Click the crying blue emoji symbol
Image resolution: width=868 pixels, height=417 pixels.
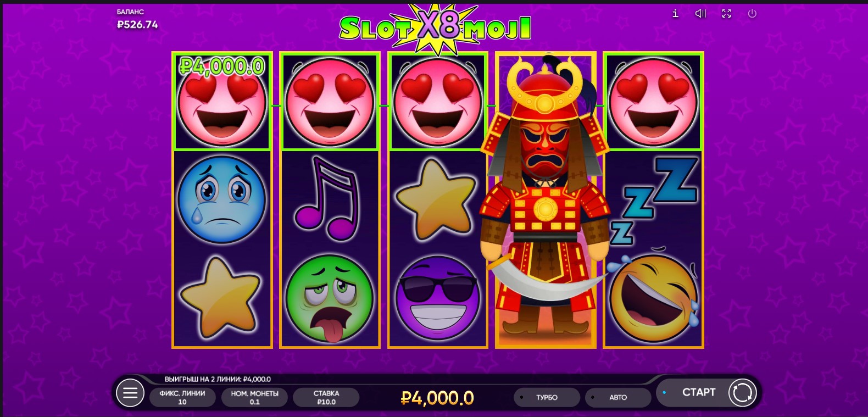(x=221, y=199)
